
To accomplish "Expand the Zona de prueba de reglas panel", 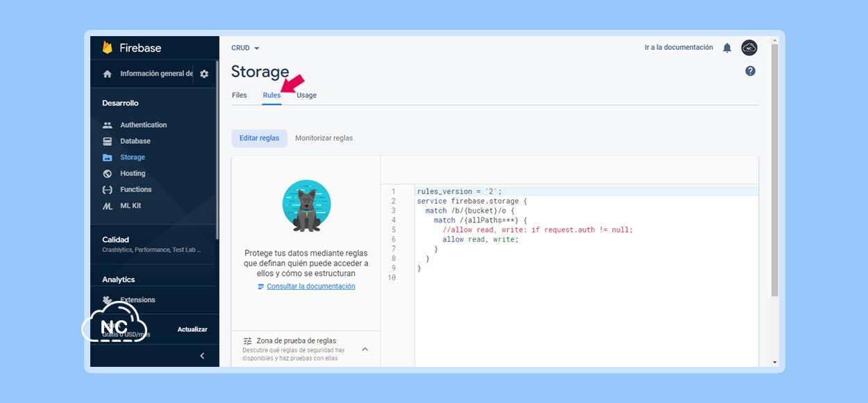I will [x=365, y=349].
